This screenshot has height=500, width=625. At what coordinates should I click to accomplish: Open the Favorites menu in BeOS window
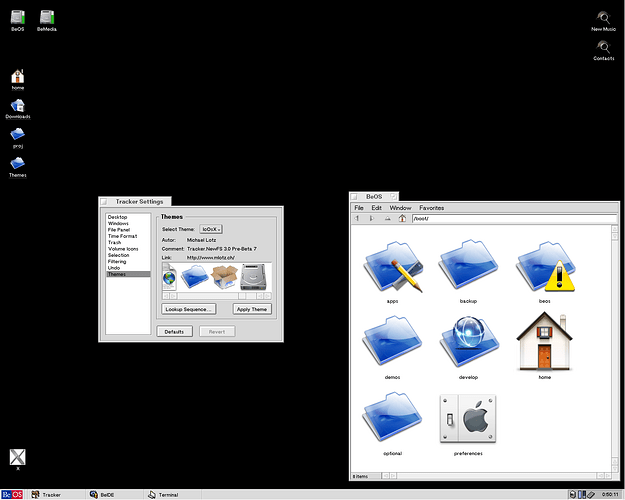431,208
